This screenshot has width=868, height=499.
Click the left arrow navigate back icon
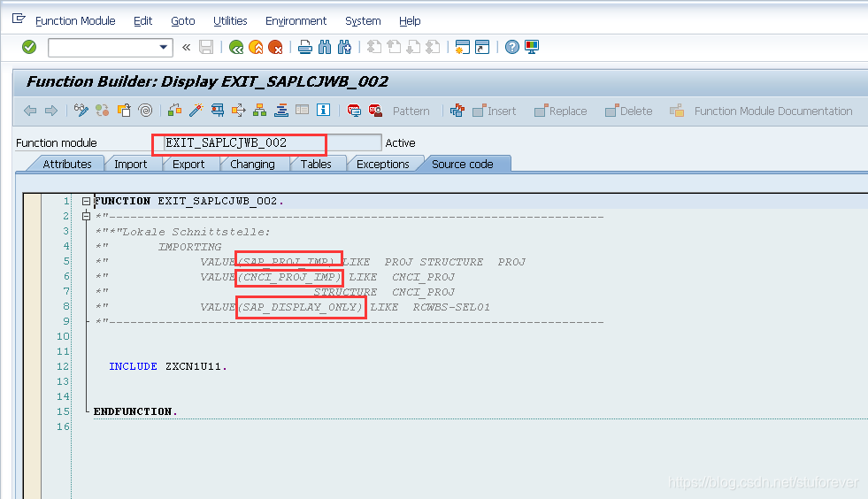[x=30, y=111]
